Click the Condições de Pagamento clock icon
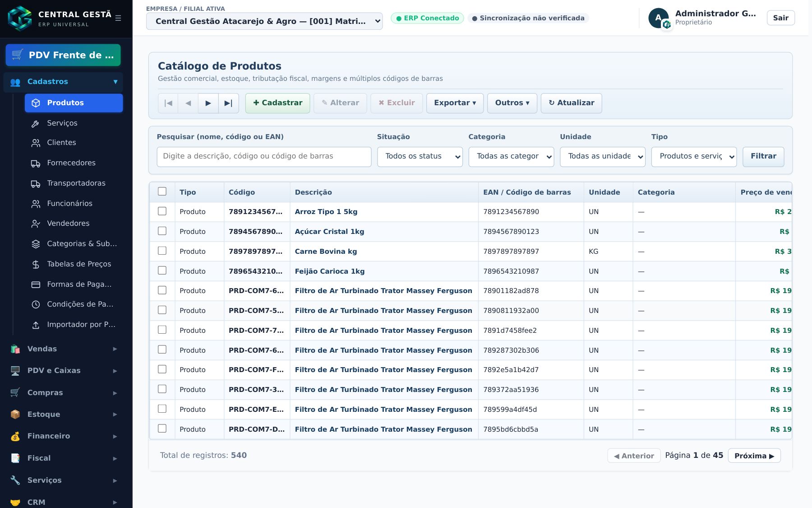 36,304
